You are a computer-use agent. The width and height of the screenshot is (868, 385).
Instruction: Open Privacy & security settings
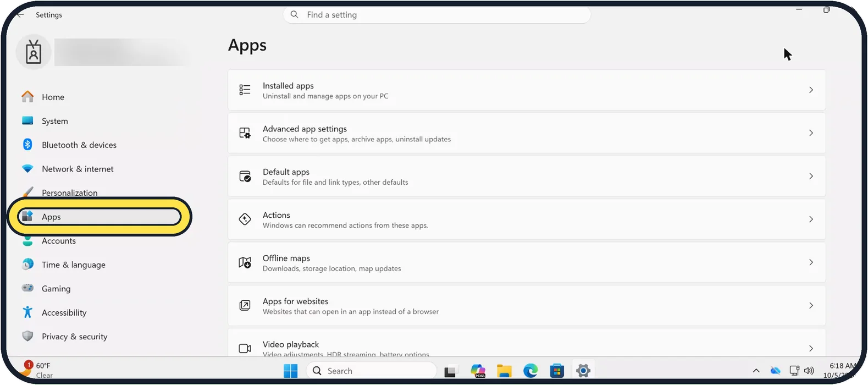pyautogui.click(x=64, y=337)
